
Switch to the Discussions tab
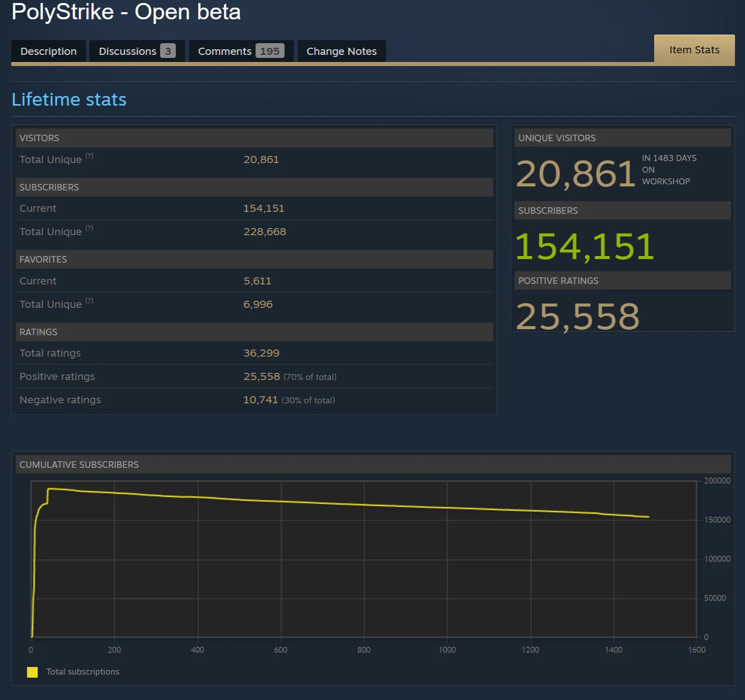click(137, 51)
